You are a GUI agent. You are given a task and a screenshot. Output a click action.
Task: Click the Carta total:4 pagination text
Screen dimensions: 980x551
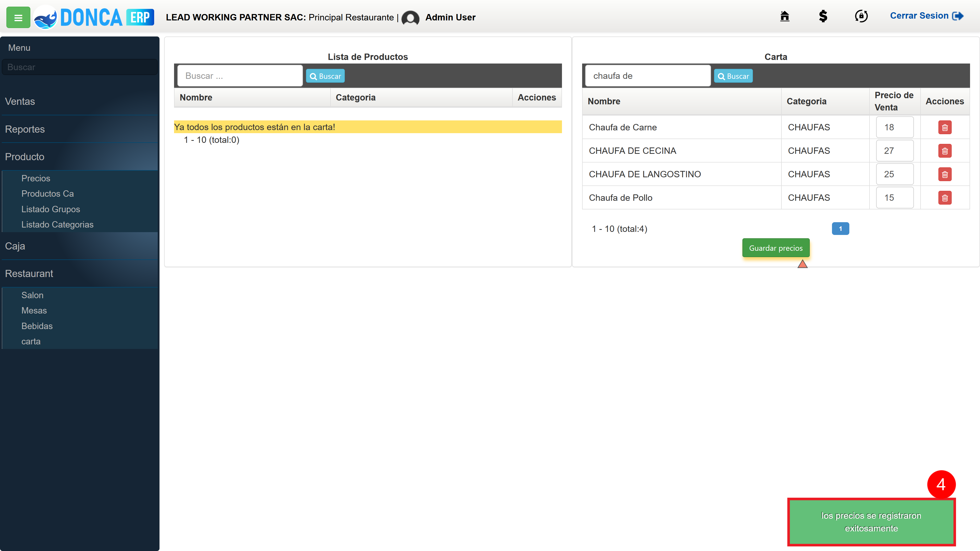click(619, 229)
